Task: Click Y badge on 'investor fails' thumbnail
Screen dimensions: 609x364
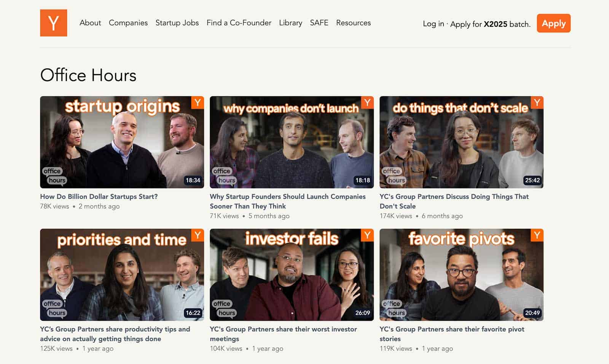Action: tap(367, 235)
